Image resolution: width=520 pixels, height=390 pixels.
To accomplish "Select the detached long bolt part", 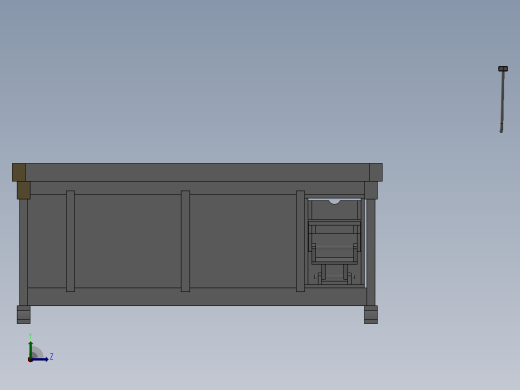I will (502, 99).
